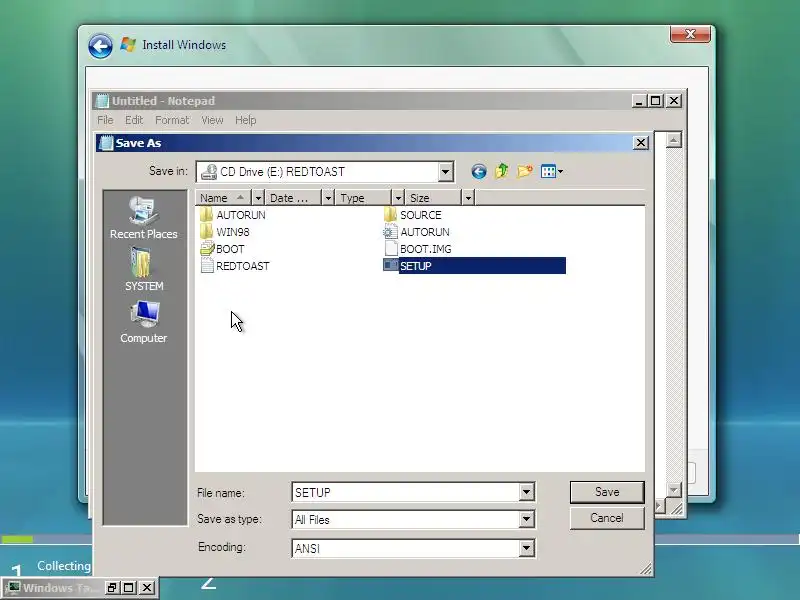Viewport: 800px width, 600px height.
Task: Go back using the Install Windows back arrow
Action: 101,46
